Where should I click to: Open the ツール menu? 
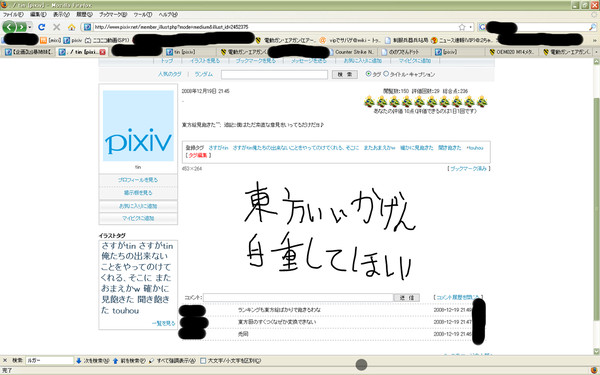tap(143, 15)
